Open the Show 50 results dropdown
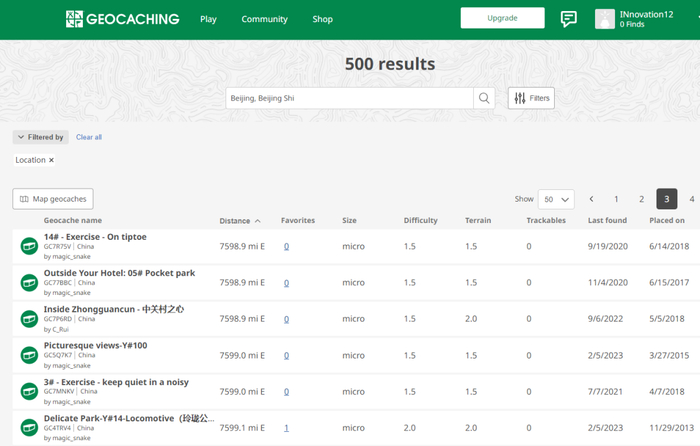 pos(556,199)
